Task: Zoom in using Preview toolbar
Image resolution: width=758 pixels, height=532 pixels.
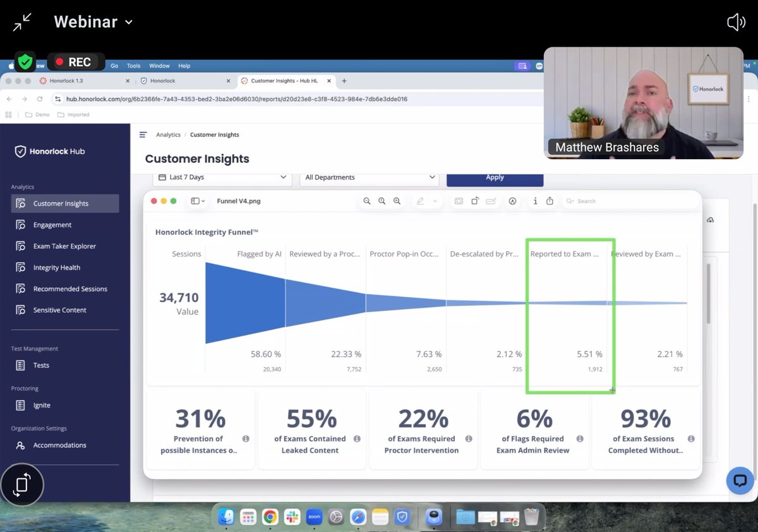Action: point(397,201)
